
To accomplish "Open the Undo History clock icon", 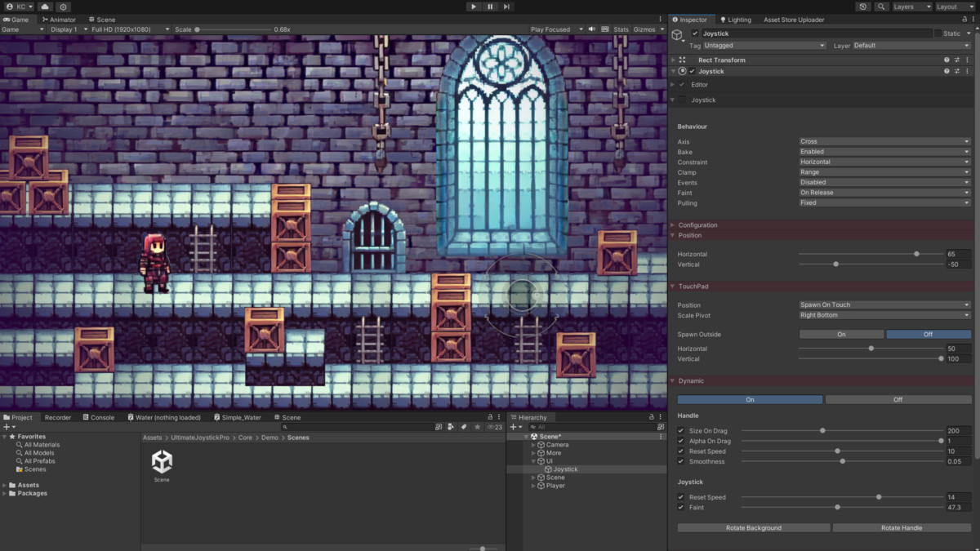I will 863,7.
